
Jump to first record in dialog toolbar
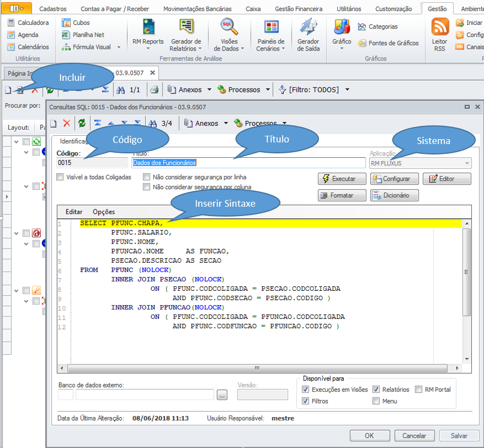(98, 123)
